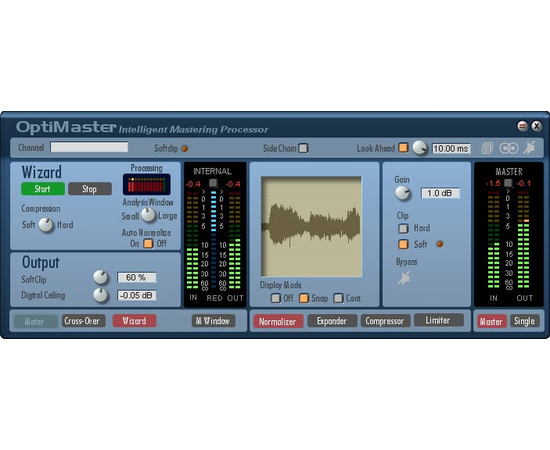
Task: Switch to the Limiter tab
Action: (x=438, y=320)
